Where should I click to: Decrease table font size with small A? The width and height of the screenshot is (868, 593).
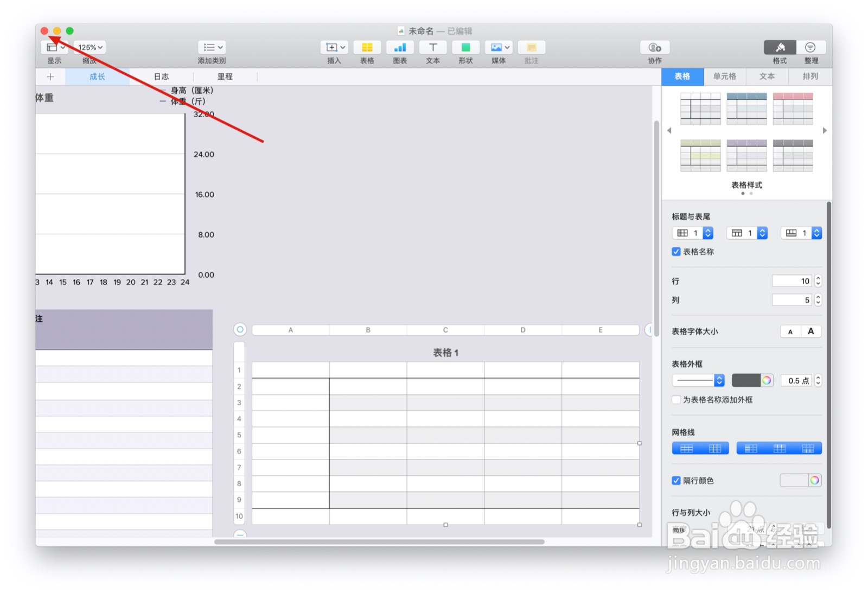(790, 331)
